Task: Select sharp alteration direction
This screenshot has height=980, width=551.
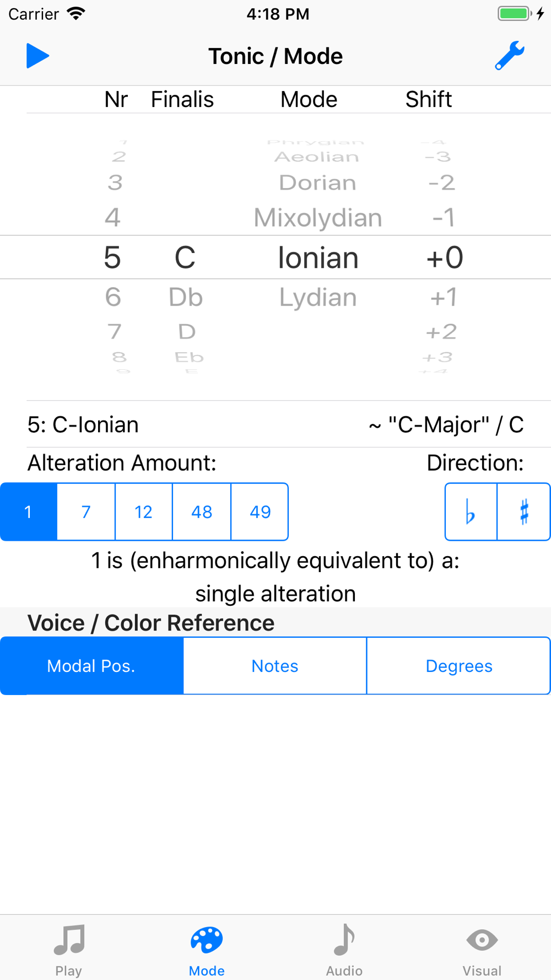Action: (523, 512)
